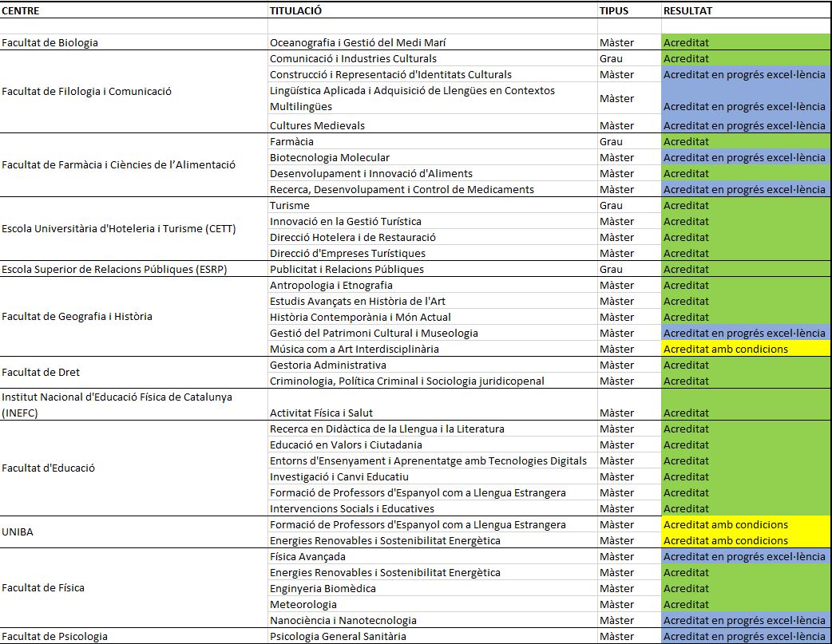Select the Nanociència i Nanotecnologia cell
The width and height of the screenshot is (832, 644).
coord(343,620)
